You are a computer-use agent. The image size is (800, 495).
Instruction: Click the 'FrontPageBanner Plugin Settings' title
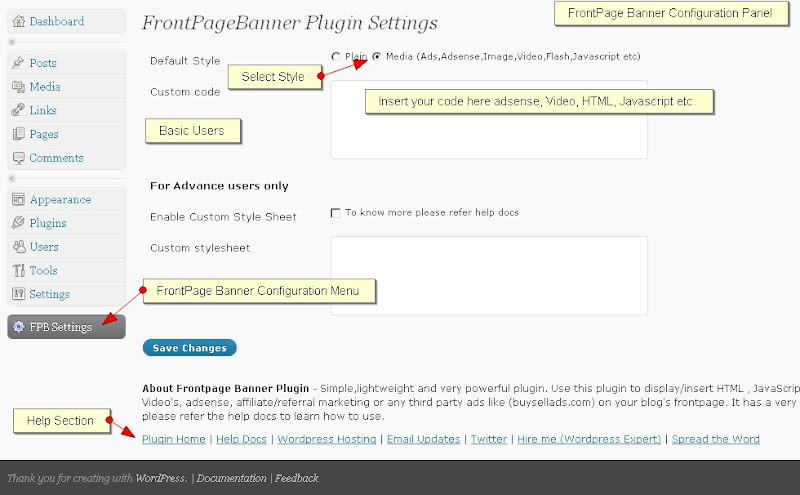[x=289, y=23]
